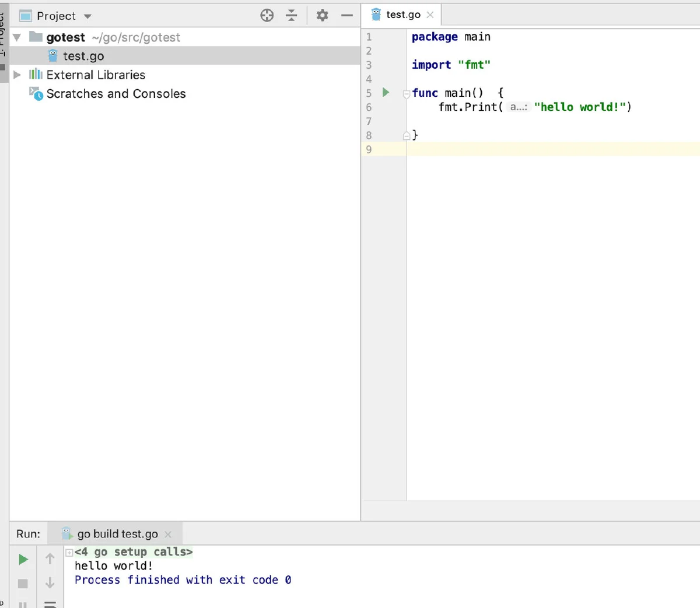Rerun program with green play button
The width and height of the screenshot is (700, 608).
23,560
